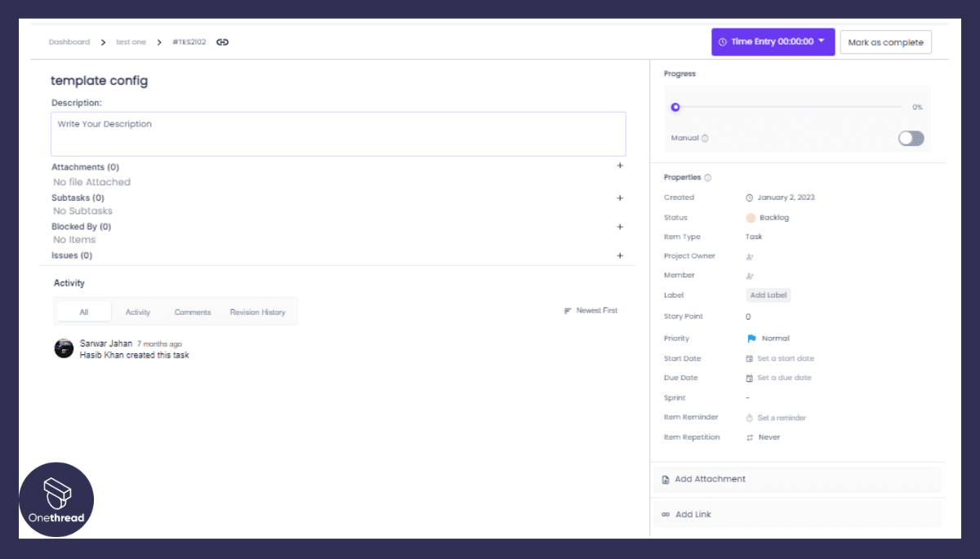980x559 pixels.
Task: Click the Write Your Description field
Action: [x=338, y=134]
